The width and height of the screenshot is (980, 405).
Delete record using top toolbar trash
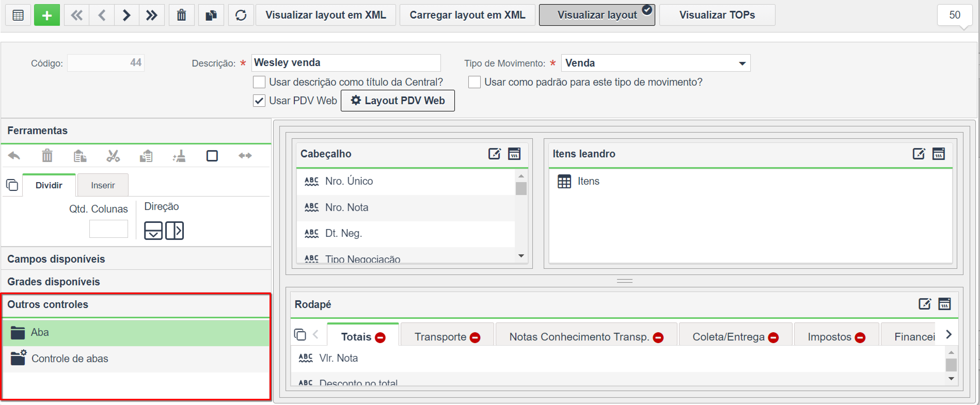(x=181, y=15)
